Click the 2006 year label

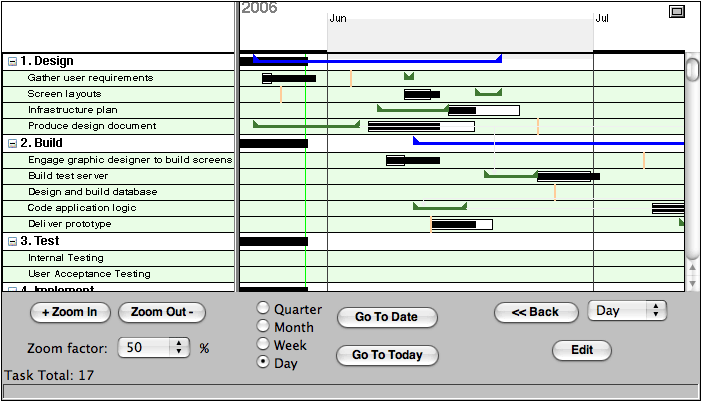[x=259, y=8]
